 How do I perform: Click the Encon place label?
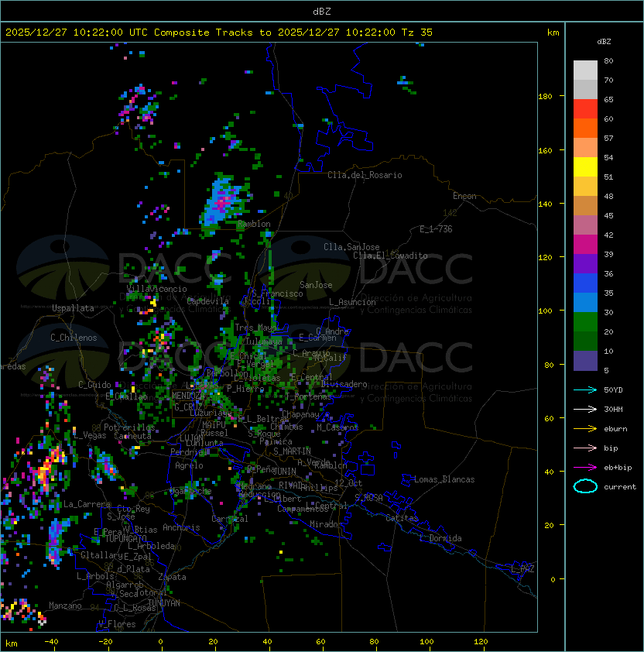[x=464, y=196]
